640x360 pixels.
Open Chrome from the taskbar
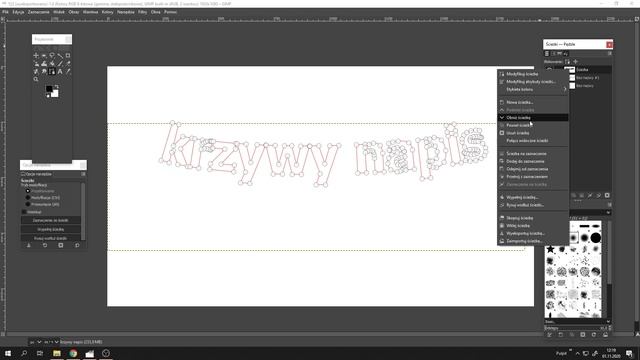click(x=73, y=353)
